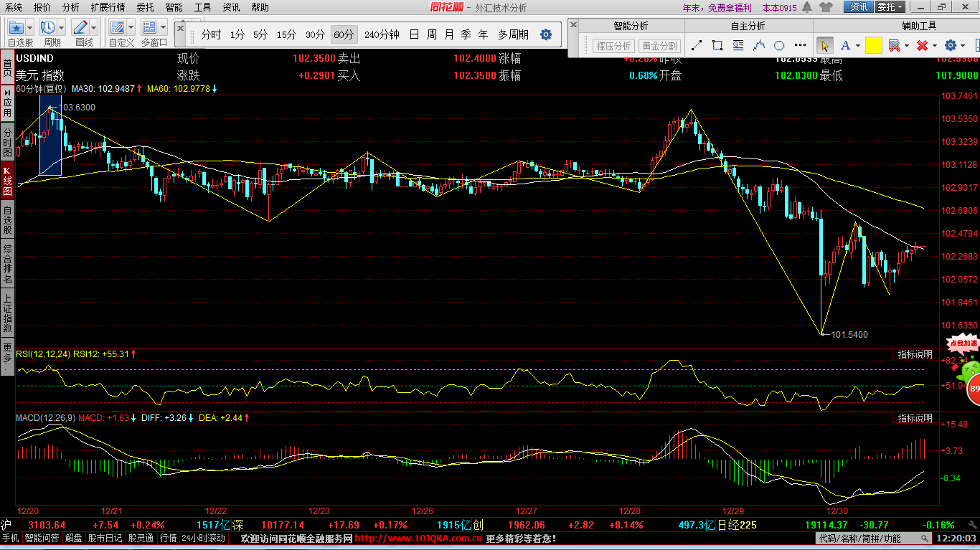980x550 pixels.
Task: Open RSI 指标说明 link
Action: click(915, 354)
